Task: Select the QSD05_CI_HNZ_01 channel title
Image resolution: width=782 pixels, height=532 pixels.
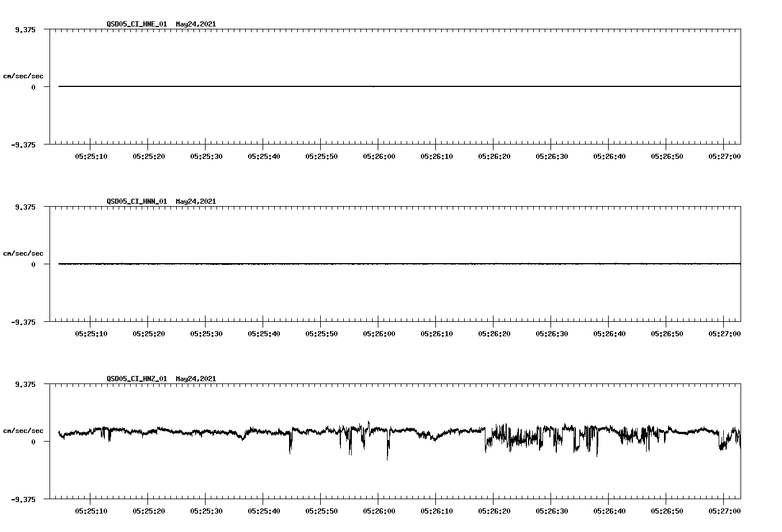Action: coord(136,379)
